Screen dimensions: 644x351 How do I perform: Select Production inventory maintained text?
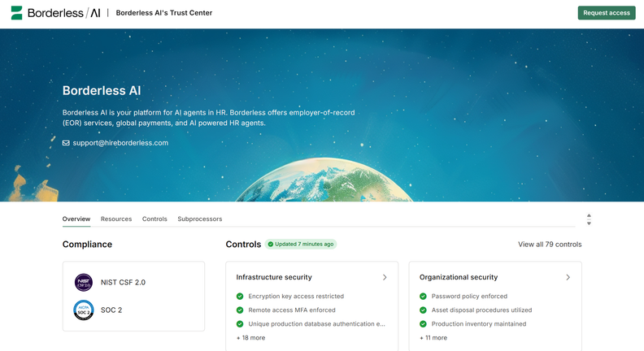pyautogui.click(x=479, y=324)
